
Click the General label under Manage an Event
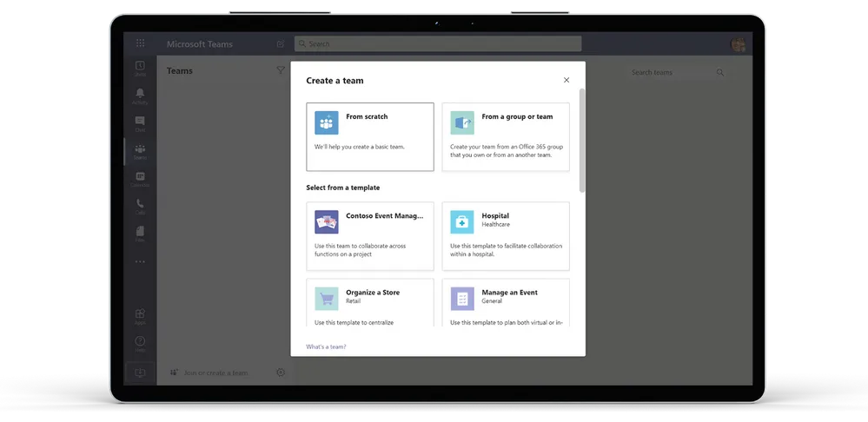[492, 301]
